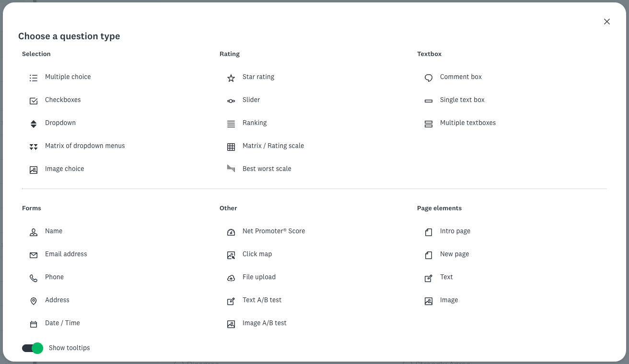The width and height of the screenshot is (629, 364).
Task: Choose Multiple textboxes option
Action: point(468,123)
